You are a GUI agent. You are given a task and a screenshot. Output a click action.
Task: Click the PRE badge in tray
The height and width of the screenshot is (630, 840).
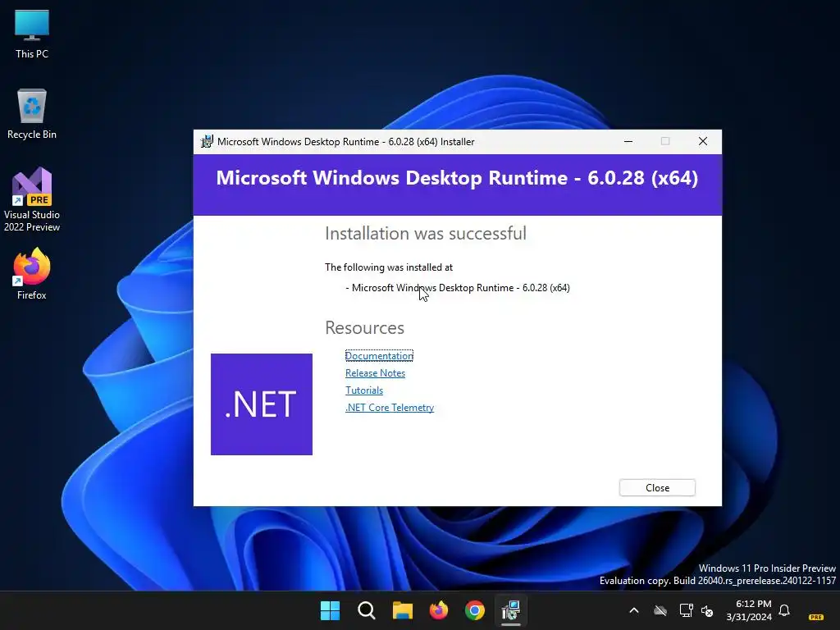click(x=816, y=617)
